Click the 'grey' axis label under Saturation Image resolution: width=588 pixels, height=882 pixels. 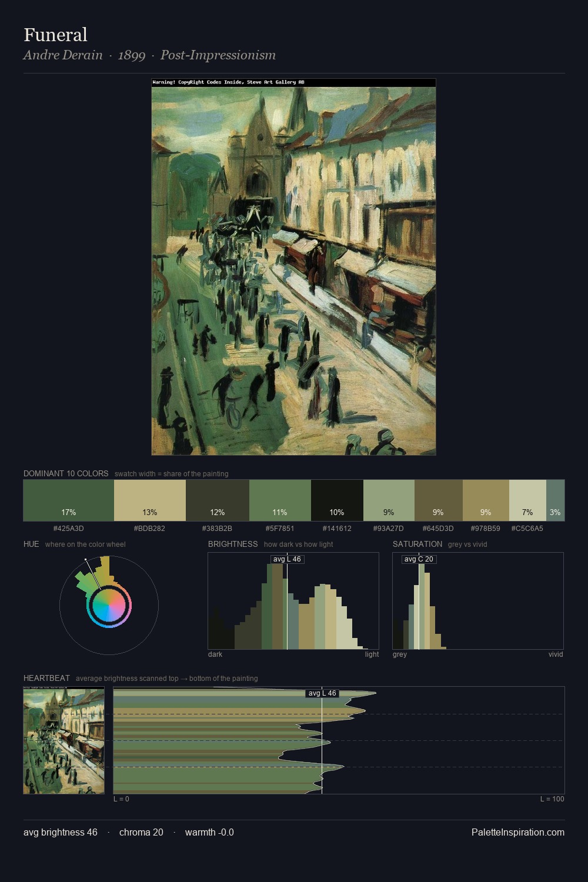(x=400, y=654)
